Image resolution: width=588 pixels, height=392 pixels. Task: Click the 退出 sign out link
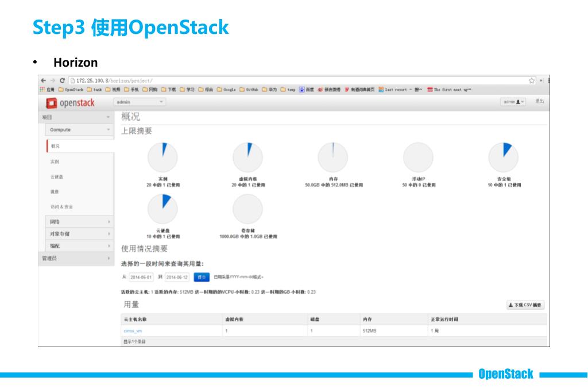(540, 101)
